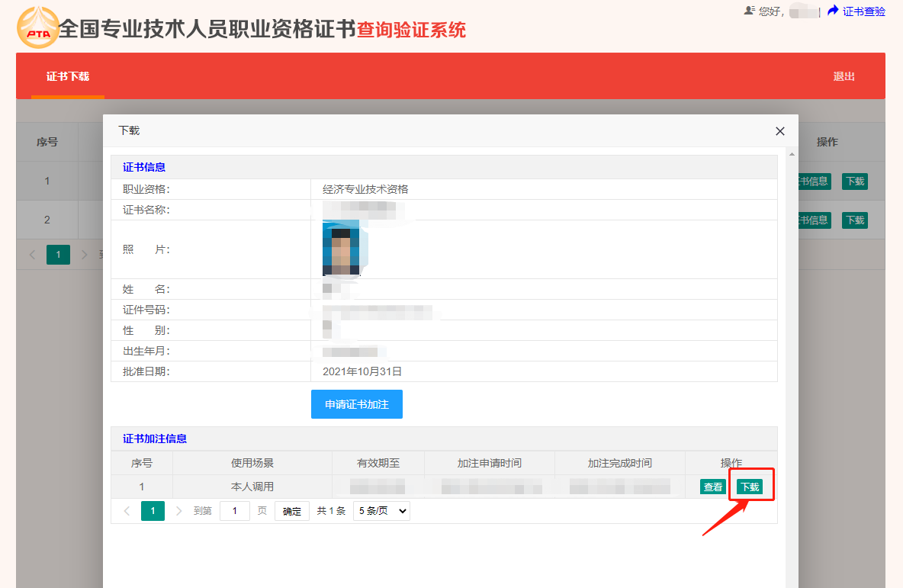This screenshot has width=903, height=588.
Task: Select page 1 in the dialog pagination
Action: (153, 511)
